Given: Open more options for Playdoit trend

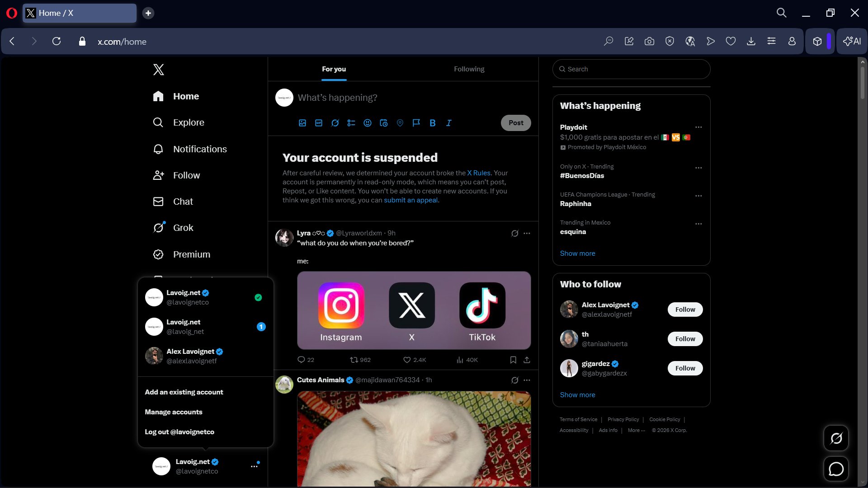Looking at the screenshot, I should pyautogui.click(x=698, y=127).
